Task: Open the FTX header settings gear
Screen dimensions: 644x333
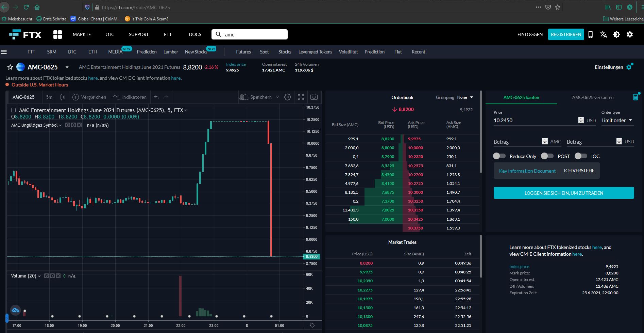Action: pos(630,34)
